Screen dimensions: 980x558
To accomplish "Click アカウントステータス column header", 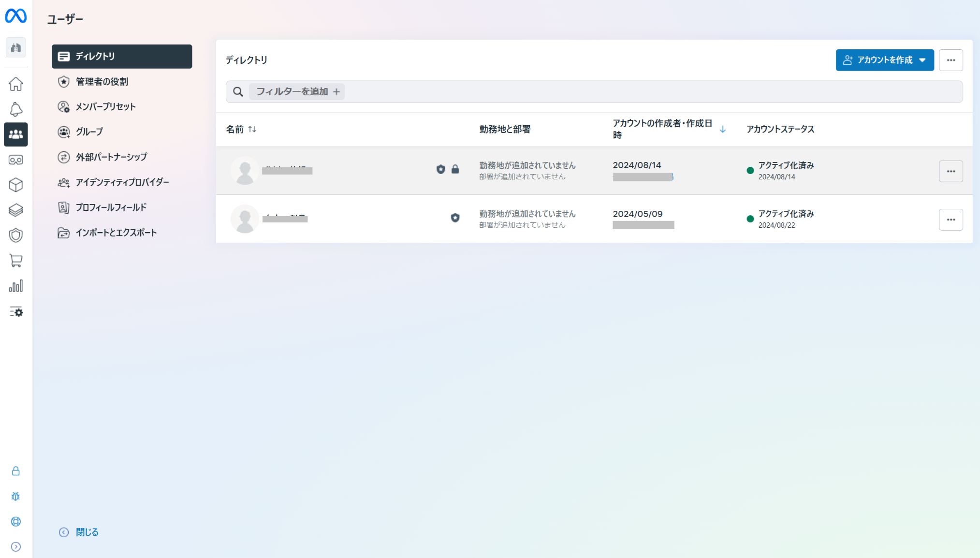I will [x=780, y=129].
